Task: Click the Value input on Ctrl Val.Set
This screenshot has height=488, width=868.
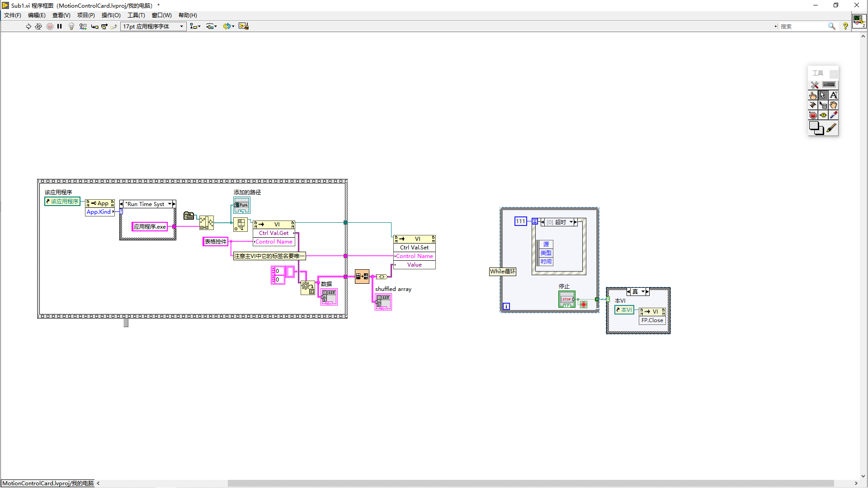Action: click(415, 265)
